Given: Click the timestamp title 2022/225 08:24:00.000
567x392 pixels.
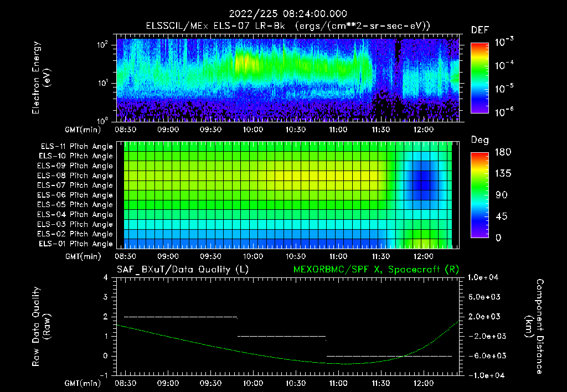Looking at the screenshot, I should [x=288, y=14].
